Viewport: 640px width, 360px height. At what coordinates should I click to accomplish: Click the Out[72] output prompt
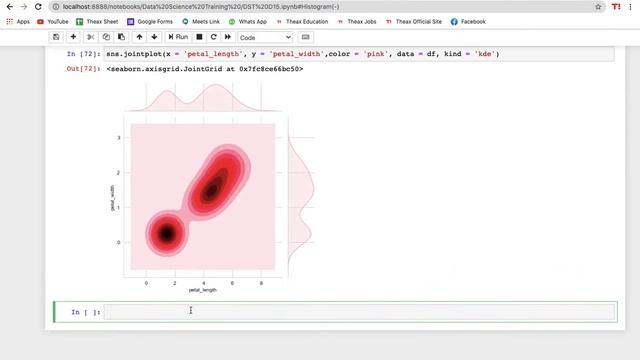pyautogui.click(x=83, y=69)
